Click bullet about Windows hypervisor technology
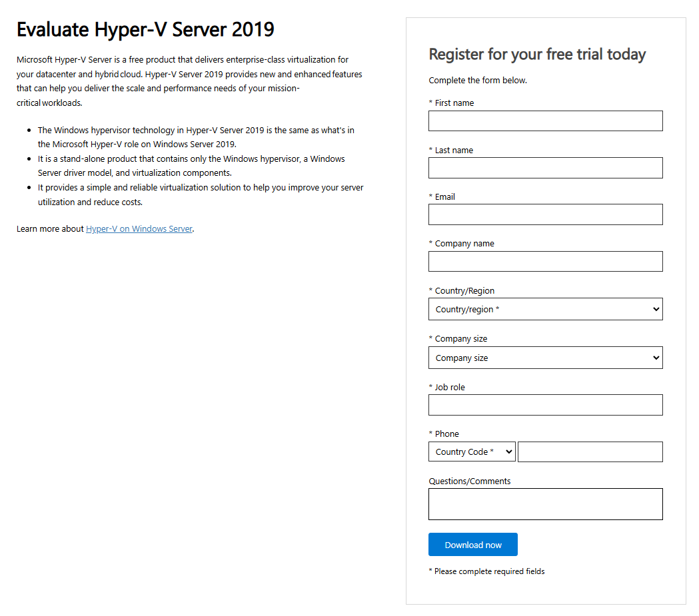Screen dimensions: 699x616 click(196, 137)
